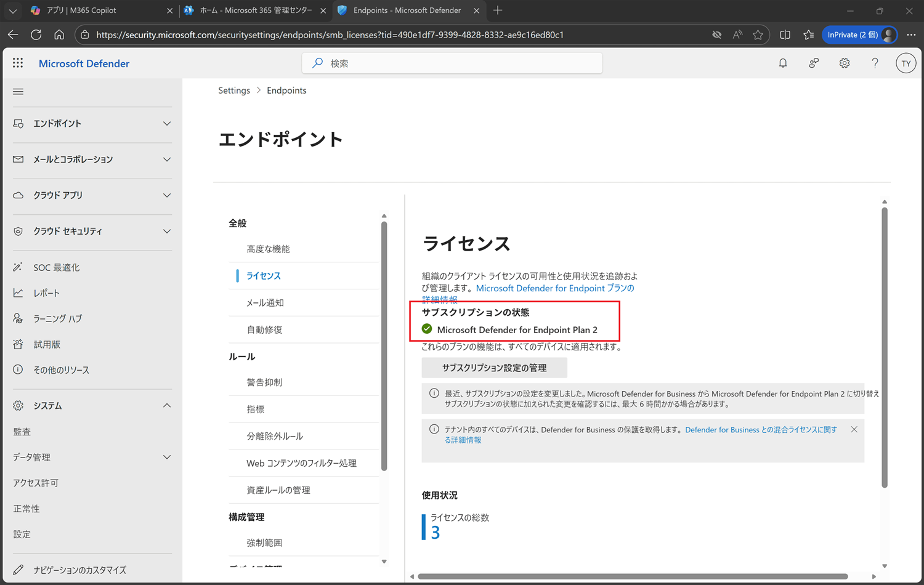Click the Settings breadcrumb link
The width and height of the screenshot is (924, 585).
pyautogui.click(x=234, y=91)
